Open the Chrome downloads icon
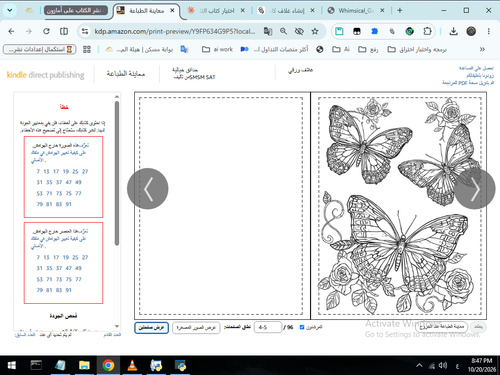500x375 pixels. 453,31
